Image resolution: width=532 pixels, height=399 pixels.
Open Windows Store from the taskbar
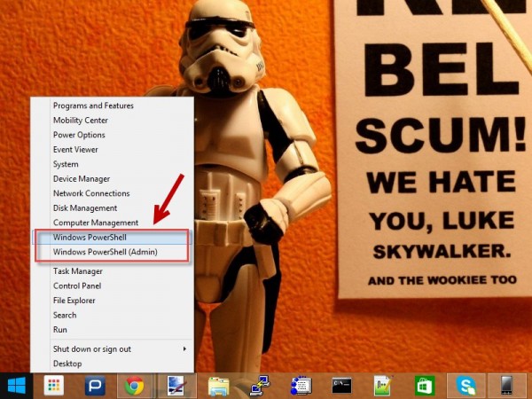click(425, 386)
